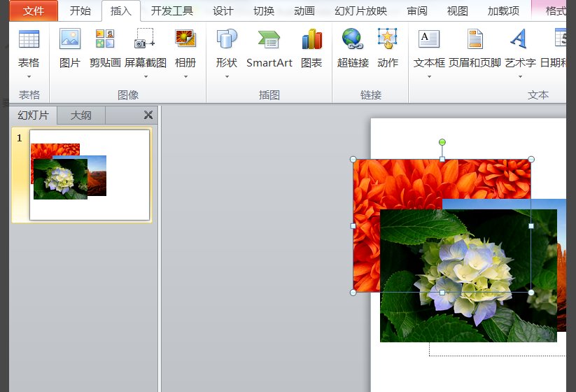Open the 视图 view tab
The width and height of the screenshot is (576, 392).
[457, 11]
